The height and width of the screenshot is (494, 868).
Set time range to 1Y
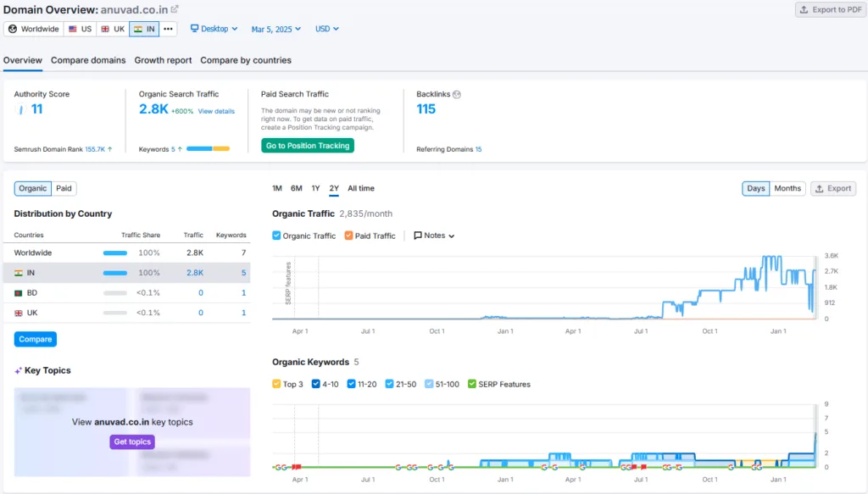[315, 189]
